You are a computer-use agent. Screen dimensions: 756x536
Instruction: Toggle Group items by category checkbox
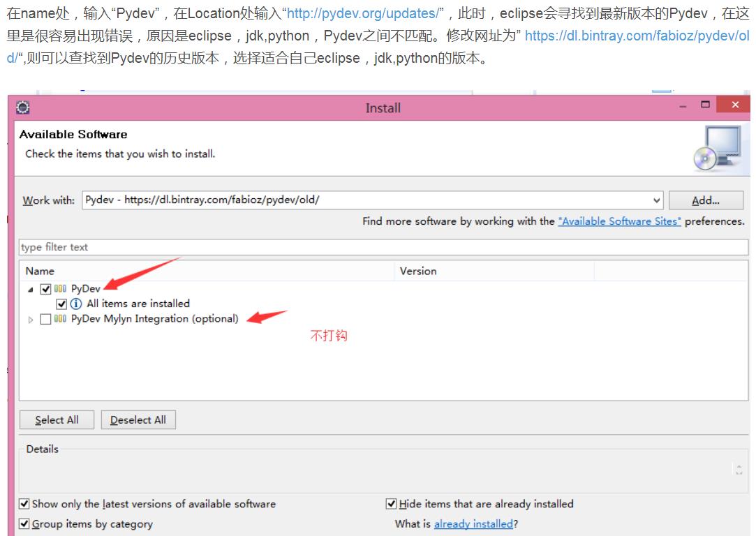click(24, 524)
